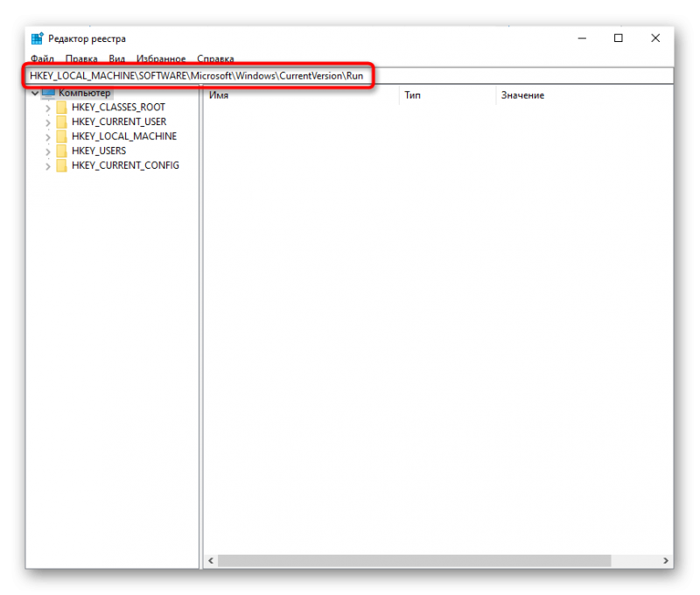Maximize the Редактор реестра window
The height and width of the screenshot is (595, 700).
pos(619,38)
